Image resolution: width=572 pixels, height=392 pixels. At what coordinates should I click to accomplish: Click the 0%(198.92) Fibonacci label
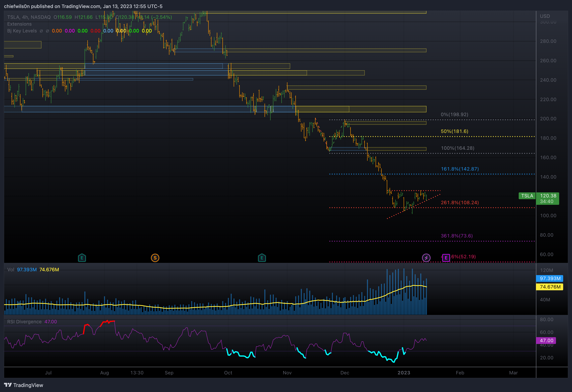[x=454, y=115]
